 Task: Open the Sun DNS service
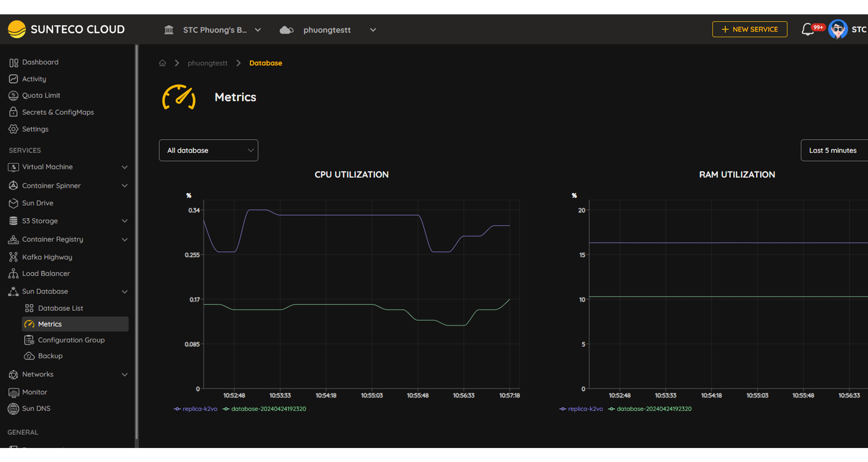click(x=36, y=409)
